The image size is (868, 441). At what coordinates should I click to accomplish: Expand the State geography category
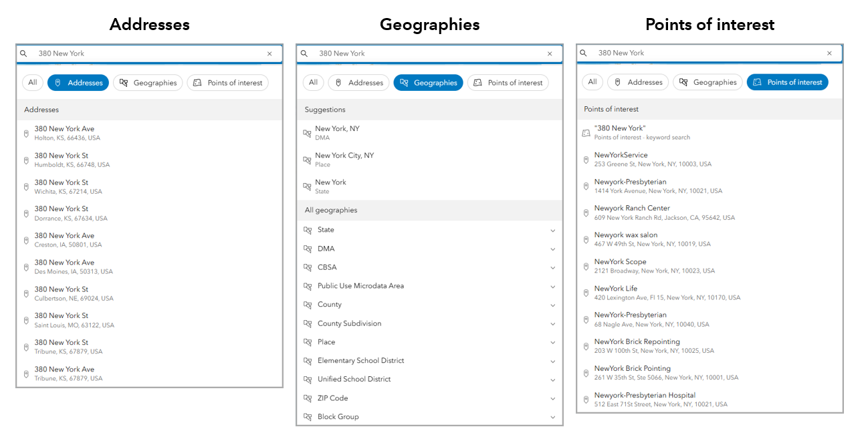point(552,231)
